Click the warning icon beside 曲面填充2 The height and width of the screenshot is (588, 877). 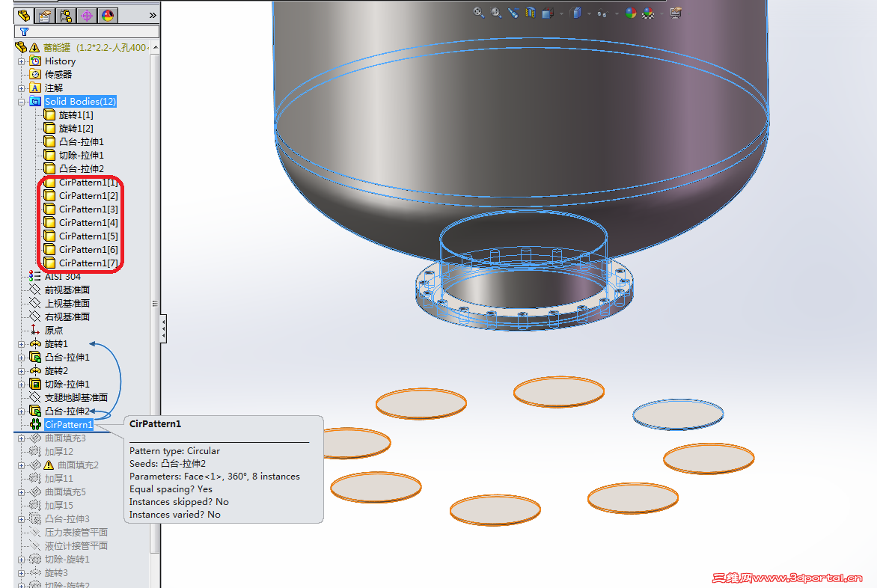49,465
